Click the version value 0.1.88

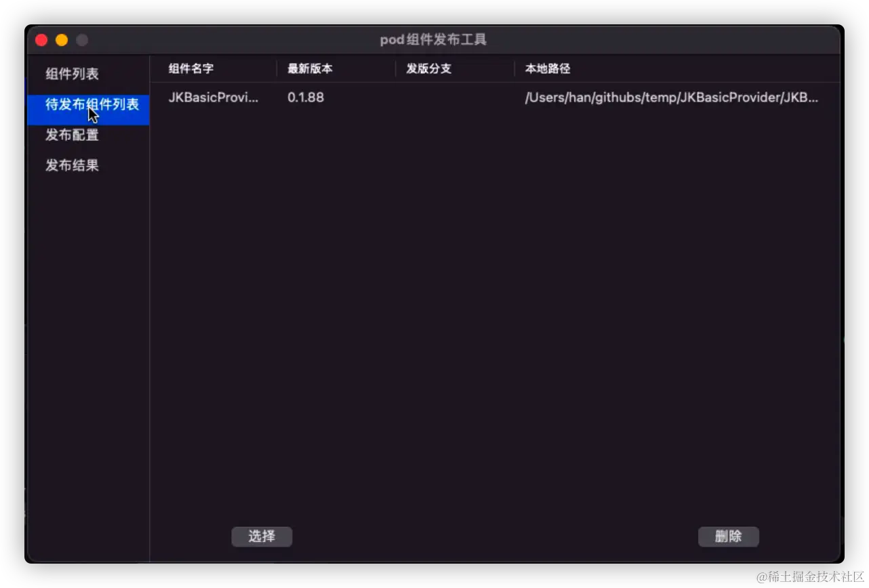pos(306,98)
